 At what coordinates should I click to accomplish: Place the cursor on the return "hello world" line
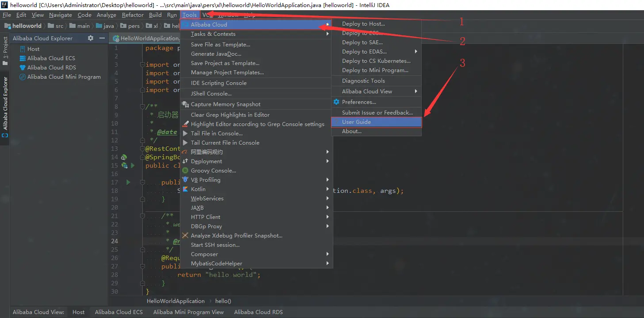click(x=219, y=275)
